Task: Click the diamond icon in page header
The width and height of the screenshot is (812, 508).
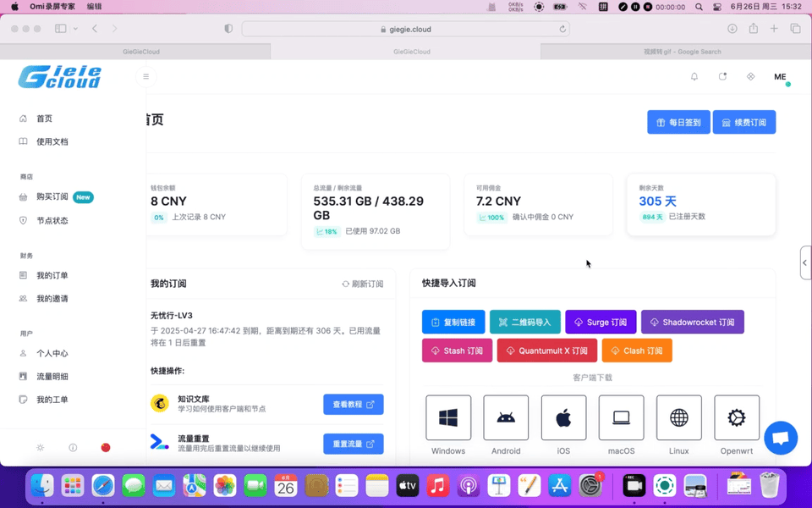Action: (750, 77)
